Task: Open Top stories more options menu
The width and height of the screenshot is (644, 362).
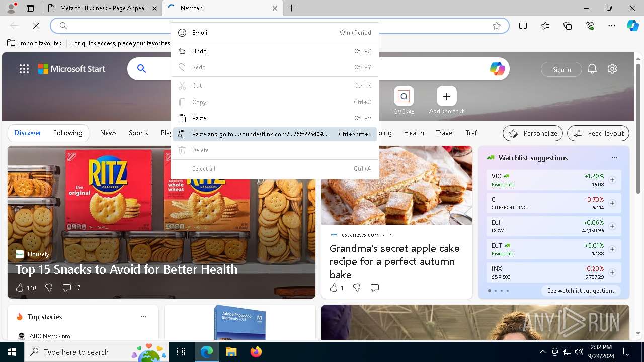Action: tap(143, 317)
